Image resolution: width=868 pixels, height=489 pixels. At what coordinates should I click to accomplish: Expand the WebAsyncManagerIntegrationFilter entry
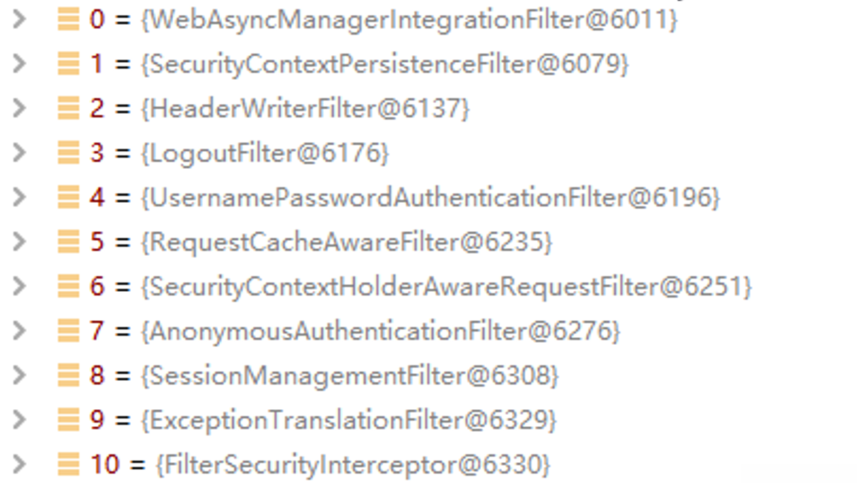20,20
